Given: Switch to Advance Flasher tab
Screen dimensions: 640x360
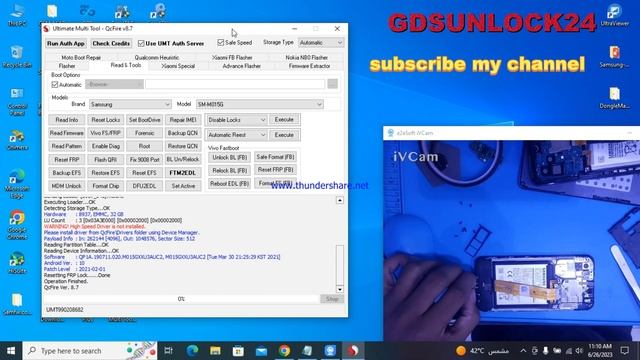Looking at the screenshot, I should [x=242, y=66].
